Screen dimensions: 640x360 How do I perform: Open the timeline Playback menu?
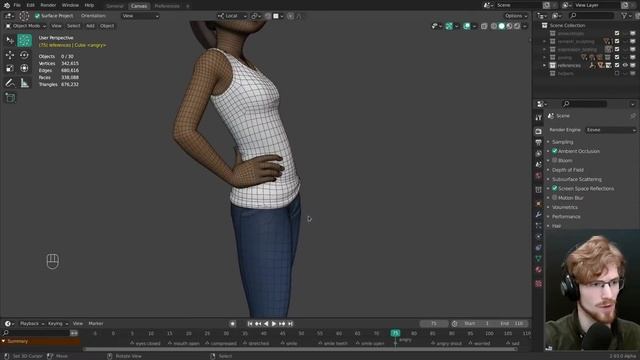32,323
